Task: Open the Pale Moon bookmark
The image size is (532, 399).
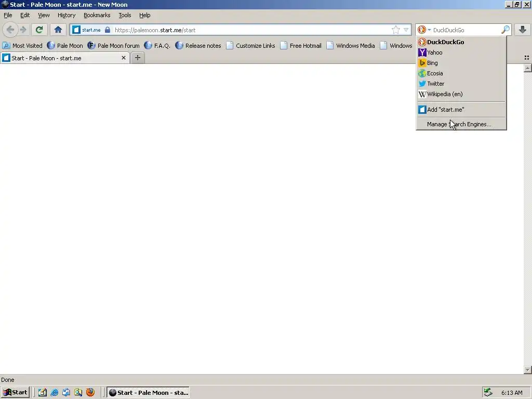Action: pos(65,46)
